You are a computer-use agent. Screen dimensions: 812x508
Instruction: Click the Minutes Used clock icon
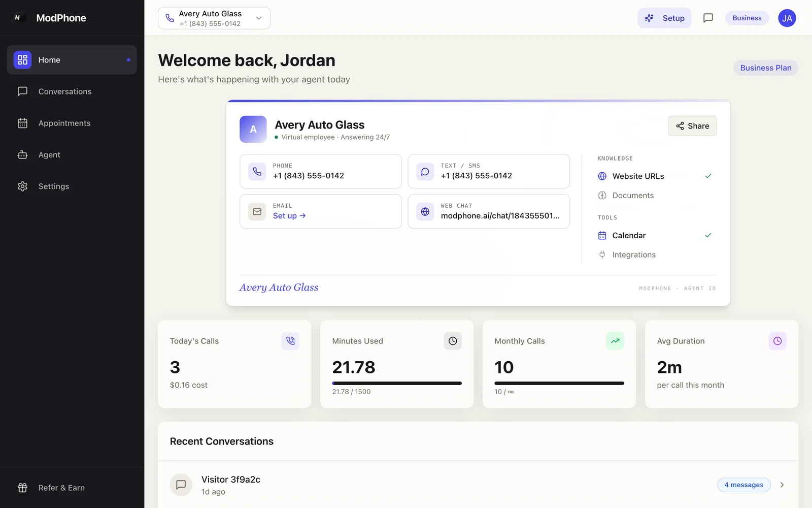click(x=453, y=341)
